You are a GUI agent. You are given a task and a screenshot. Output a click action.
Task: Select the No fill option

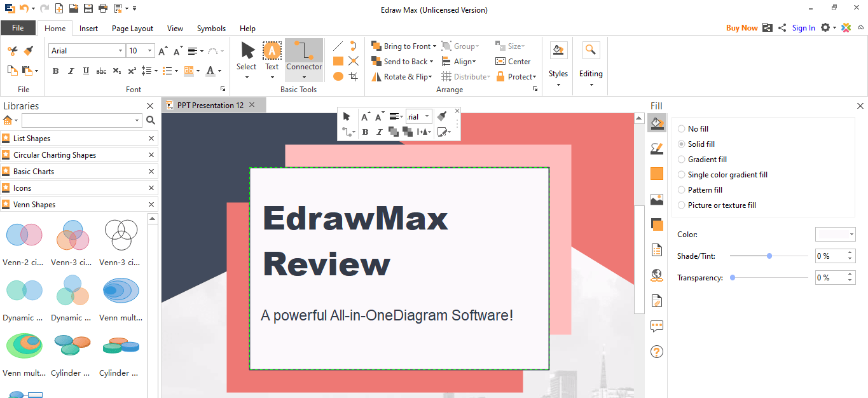pyautogui.click(x=693, y=129)
